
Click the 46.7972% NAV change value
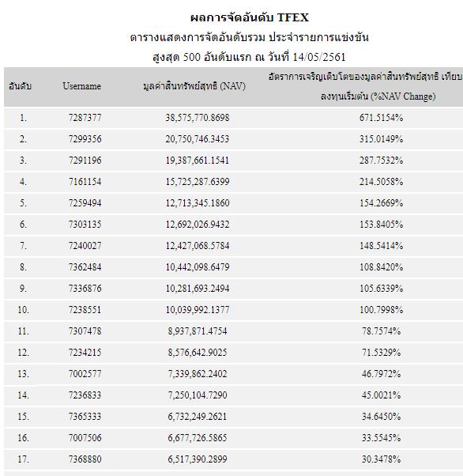click(382, 374)
